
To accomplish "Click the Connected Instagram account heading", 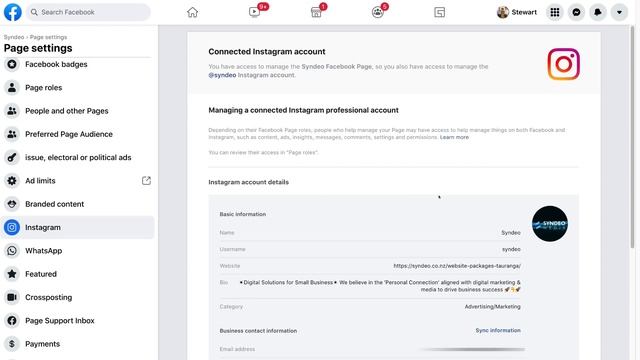I will pos(267,52).
